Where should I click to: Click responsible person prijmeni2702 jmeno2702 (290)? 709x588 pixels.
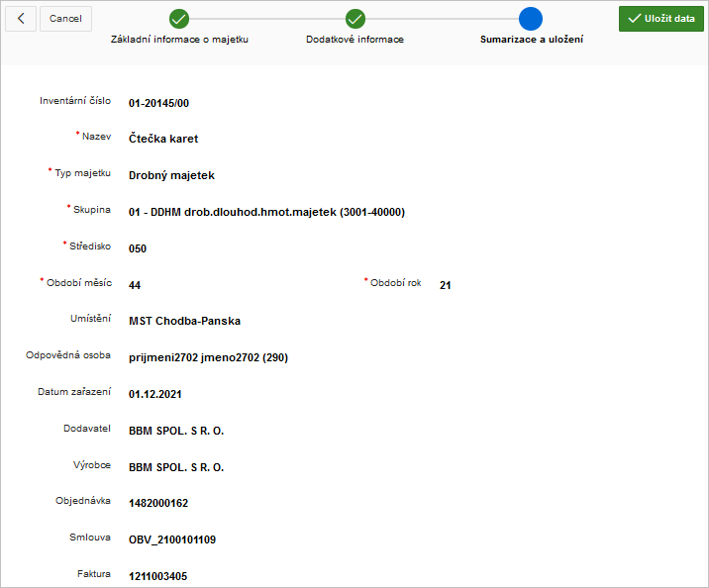pyautogui.click(x=209, y=357)
